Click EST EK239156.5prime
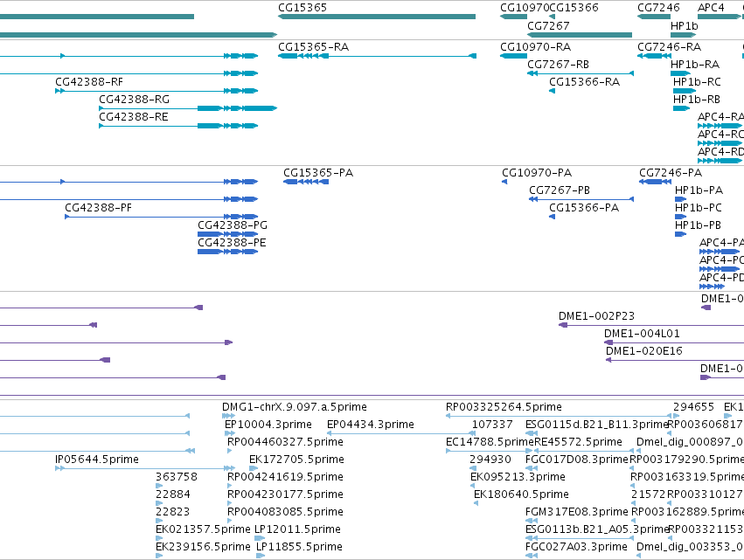This screenshot has height=560, width=744. point(203,547)
